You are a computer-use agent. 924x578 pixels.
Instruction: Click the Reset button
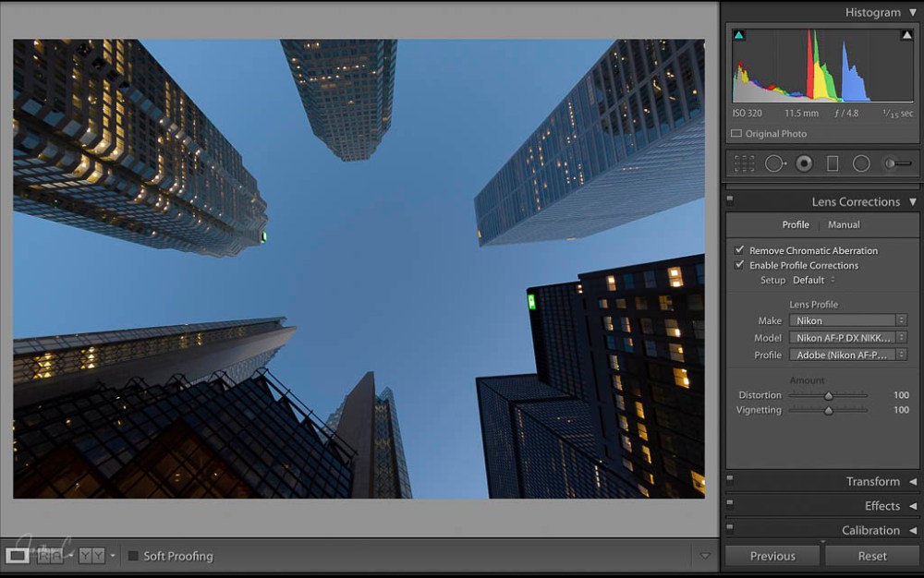click(x=871, y=556)
